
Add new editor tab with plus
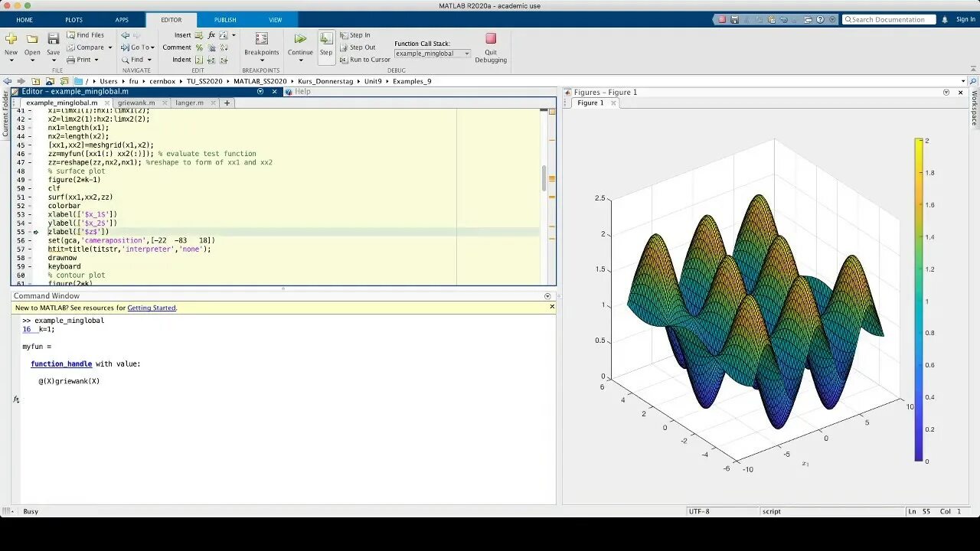point(227,103)
